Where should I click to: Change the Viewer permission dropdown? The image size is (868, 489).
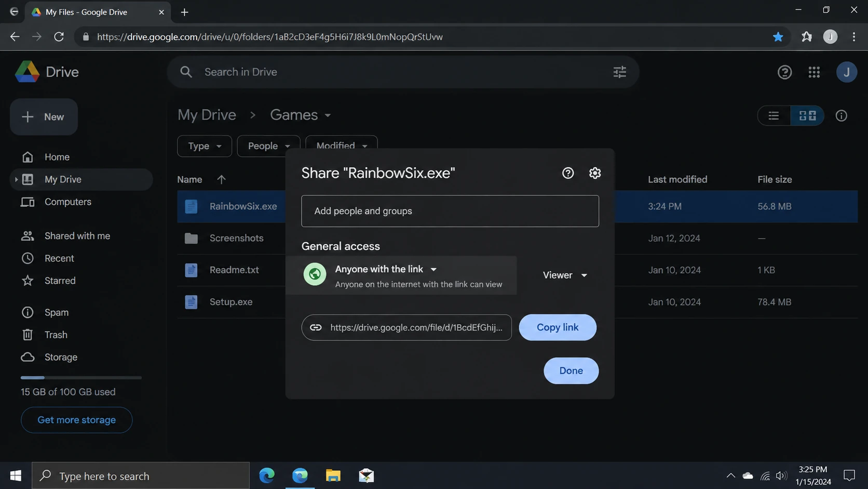(x=565, y=275)
